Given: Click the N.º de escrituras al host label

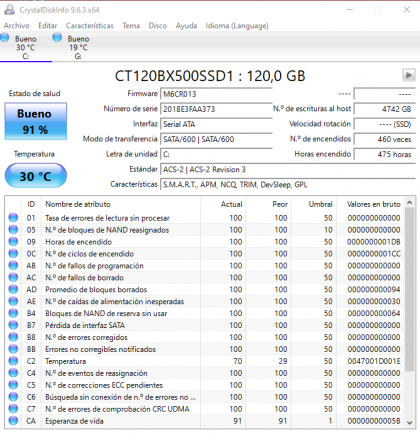Looking at the screenshot, I should [x=312, y=109].
